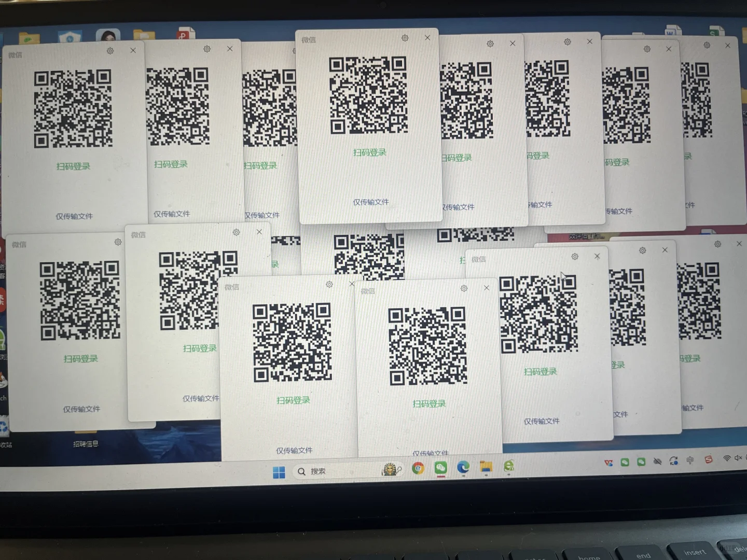Click 仅传输文件 in the WeChat window under the cursor

542,422
